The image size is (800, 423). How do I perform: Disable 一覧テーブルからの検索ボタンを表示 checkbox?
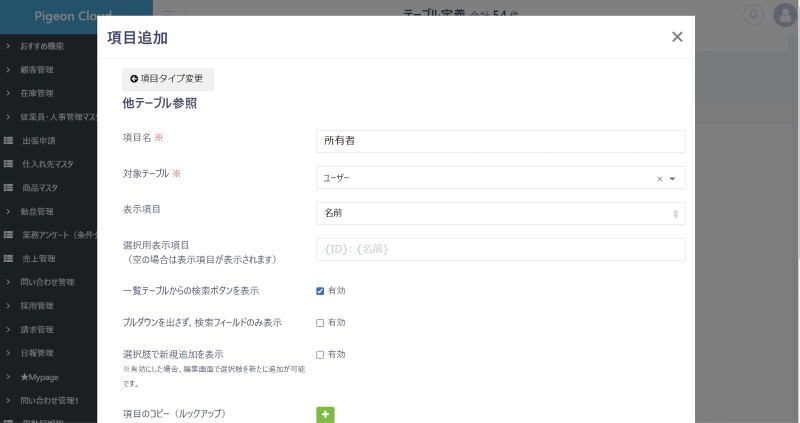(x=320, y=291)
